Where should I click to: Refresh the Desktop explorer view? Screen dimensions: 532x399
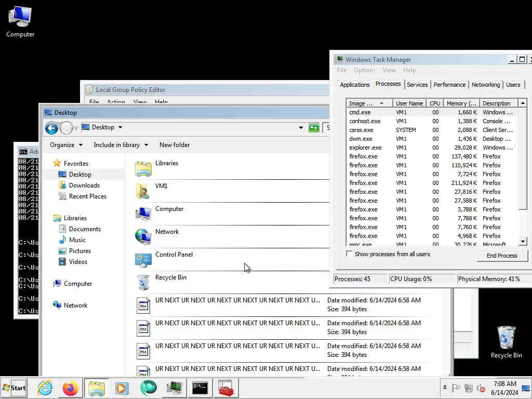(x=314, y=128)
